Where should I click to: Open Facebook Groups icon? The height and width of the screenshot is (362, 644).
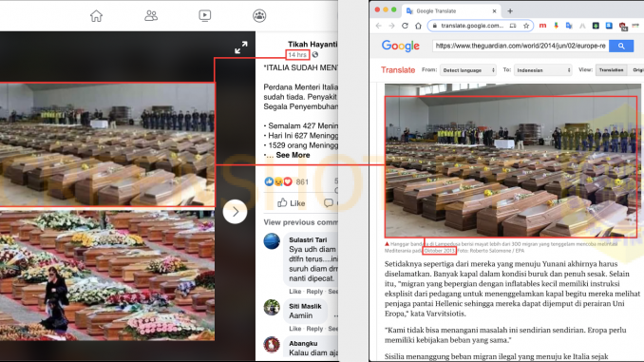pos(259,15)
